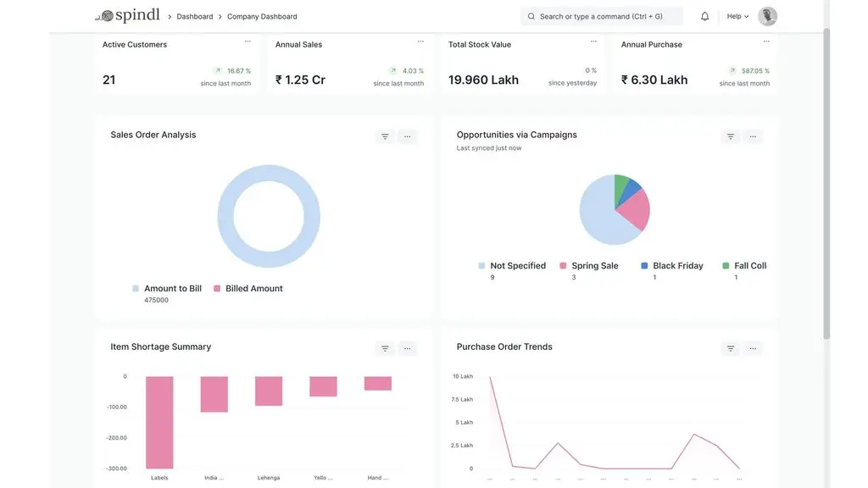Click the Annual Sales value ₹ 1.25 Cr
This screenshot has width=868, height=488.
pos(301,80)
